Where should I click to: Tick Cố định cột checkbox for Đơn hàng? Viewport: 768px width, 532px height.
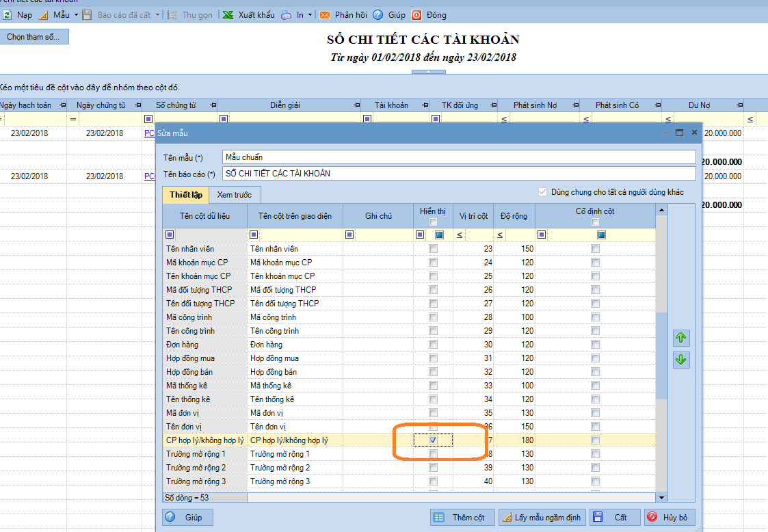point(595,345)
